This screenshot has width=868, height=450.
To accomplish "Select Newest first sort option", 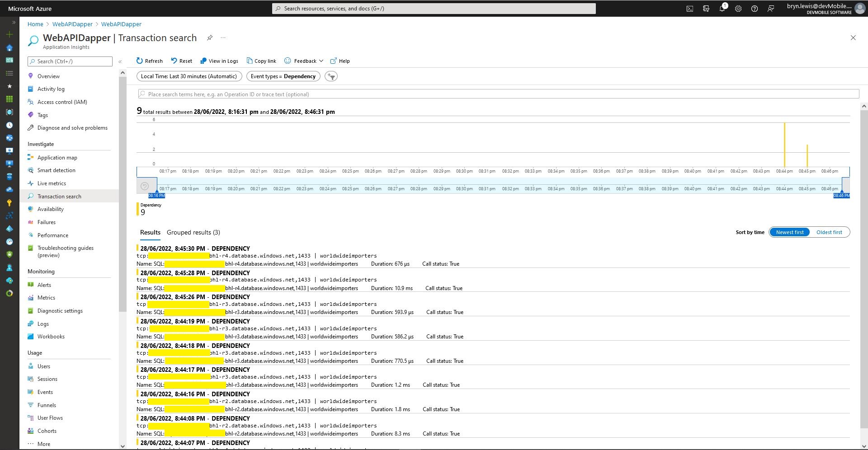I will 789,232.
